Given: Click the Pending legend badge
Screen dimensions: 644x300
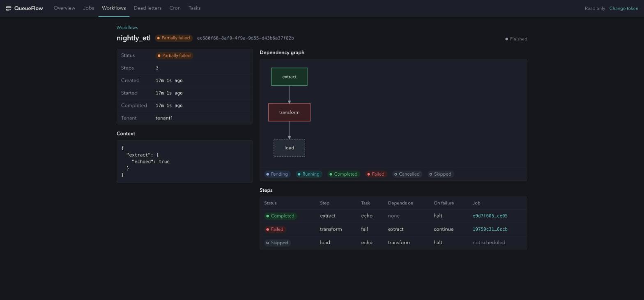Looking at the screenshot, I should point(277,174).
